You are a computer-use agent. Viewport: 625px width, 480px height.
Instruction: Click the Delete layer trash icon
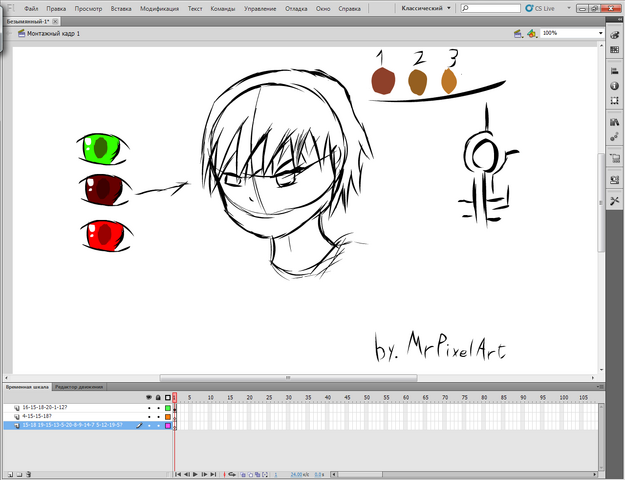point(28,474)
